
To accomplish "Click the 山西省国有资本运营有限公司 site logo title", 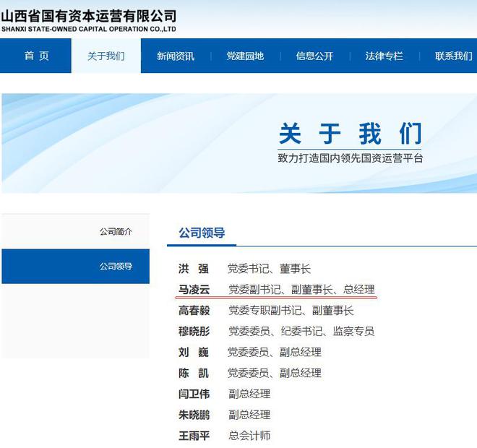I will coord(88,16).
